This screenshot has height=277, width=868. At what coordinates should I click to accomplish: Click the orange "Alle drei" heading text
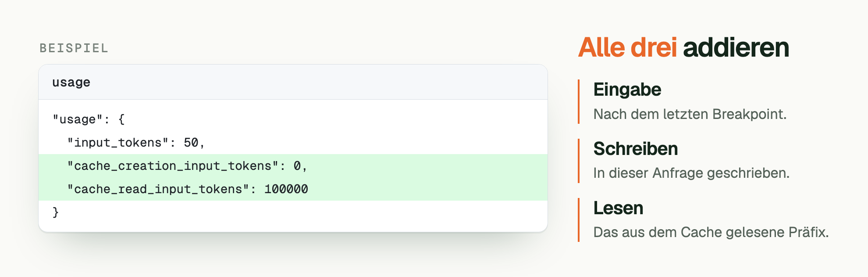pos(627,47)
